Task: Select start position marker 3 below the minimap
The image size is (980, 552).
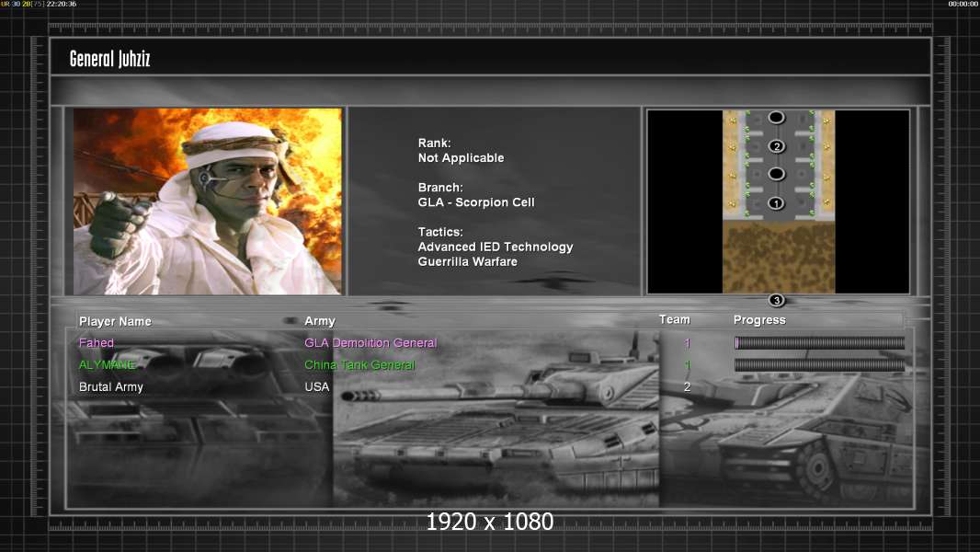Action: click(776, 300)
